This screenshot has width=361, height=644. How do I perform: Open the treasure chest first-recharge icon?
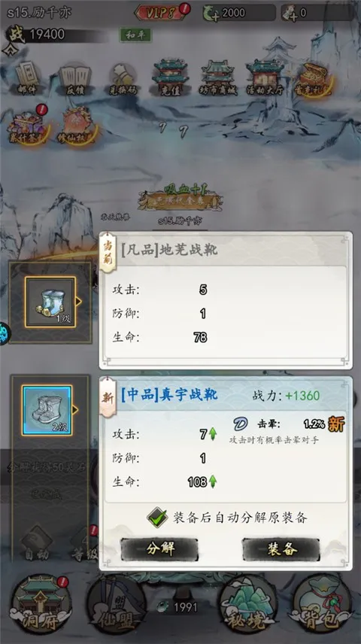[x=313, y=79]
